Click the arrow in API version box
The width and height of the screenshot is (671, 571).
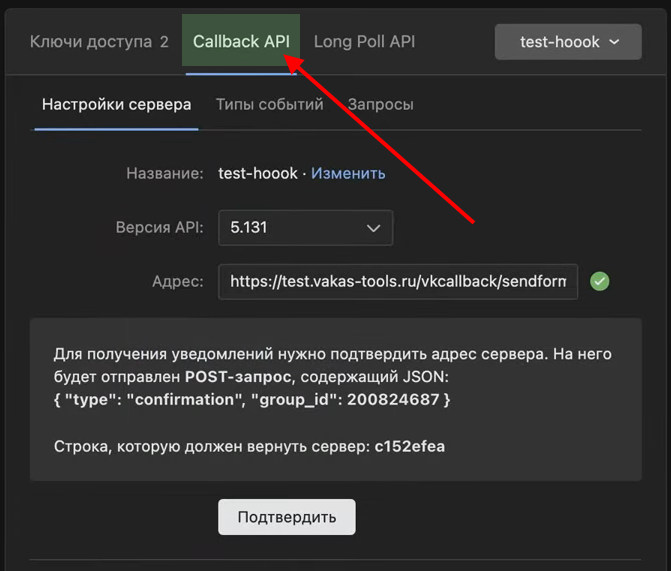373,228
